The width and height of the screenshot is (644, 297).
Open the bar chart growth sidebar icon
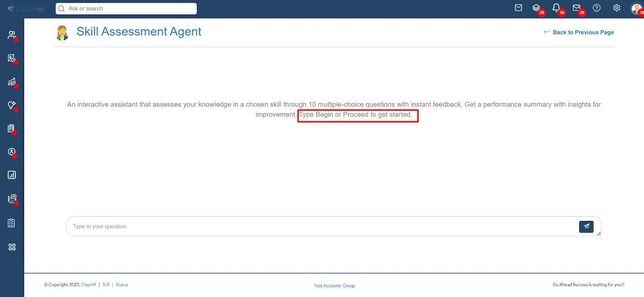point(12,82)
